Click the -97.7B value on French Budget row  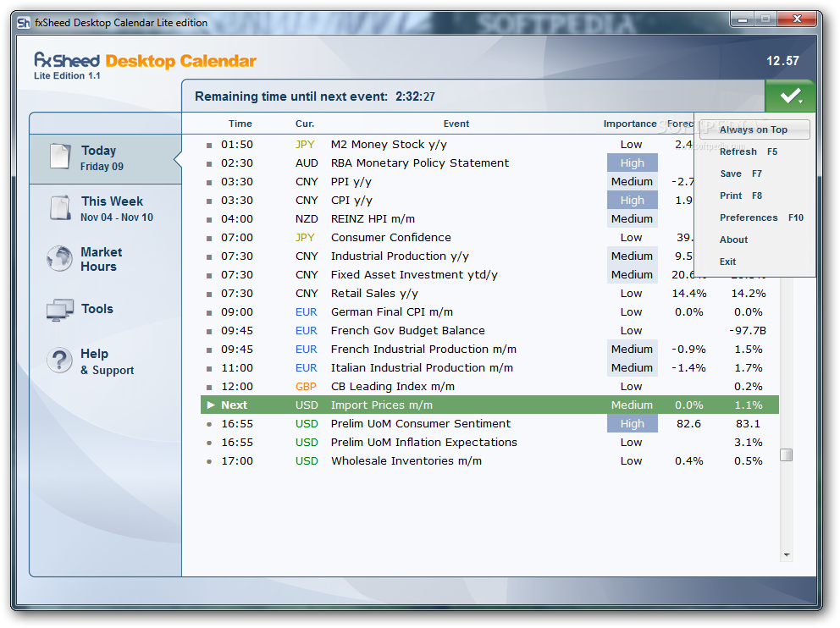pos(748,330)
